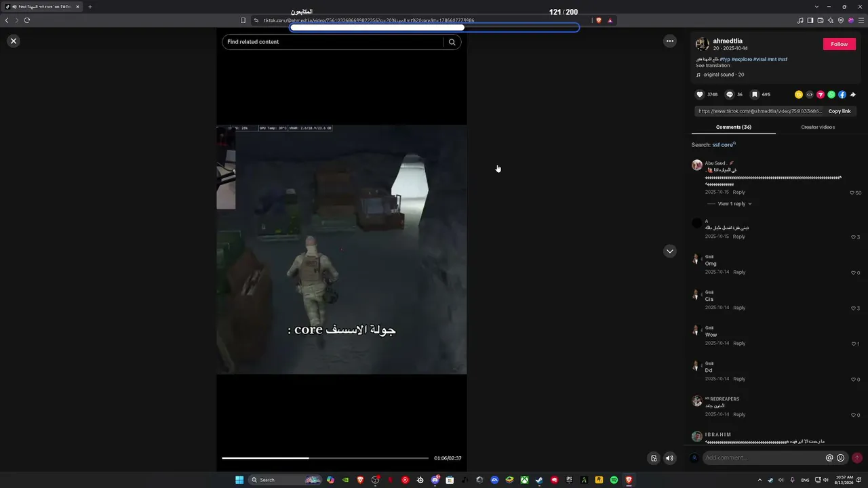The height and width of the screenshot is (488, 868).
Task: Reply to the D:d comment
Action: pos(739,379)
